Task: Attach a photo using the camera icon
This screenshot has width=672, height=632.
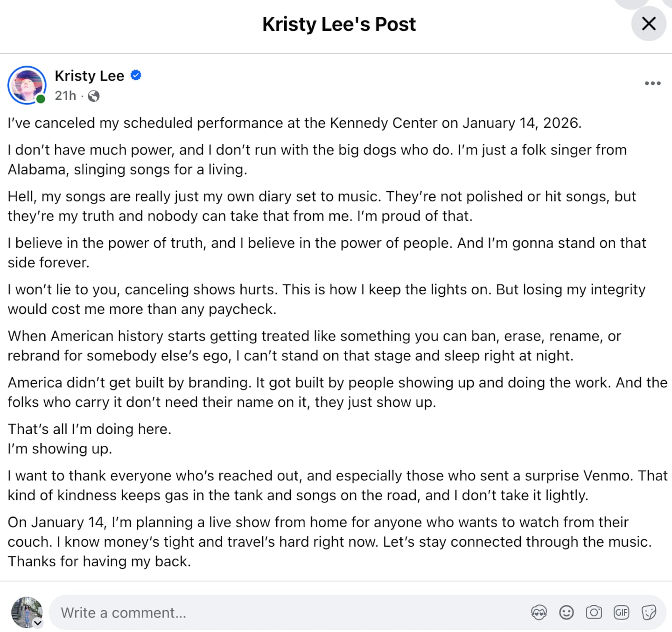Action: [594, 612]
